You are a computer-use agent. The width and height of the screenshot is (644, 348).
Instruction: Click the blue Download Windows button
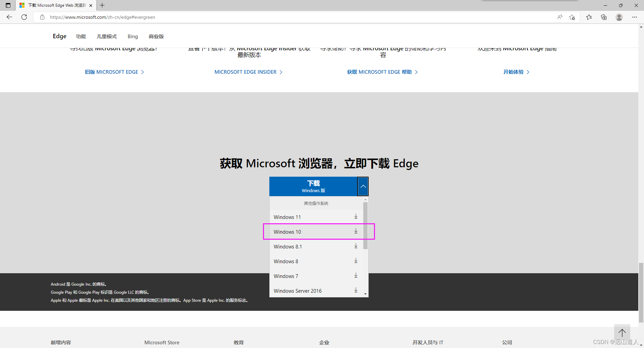(313, 186)
